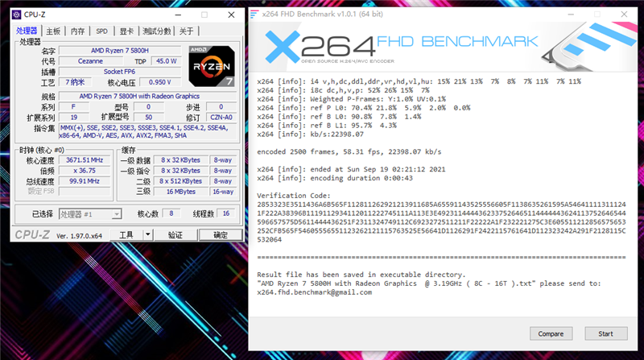Click the 0.950 V core voltage value
Screen dimensions: 644x360
click(x=159, y=82)
